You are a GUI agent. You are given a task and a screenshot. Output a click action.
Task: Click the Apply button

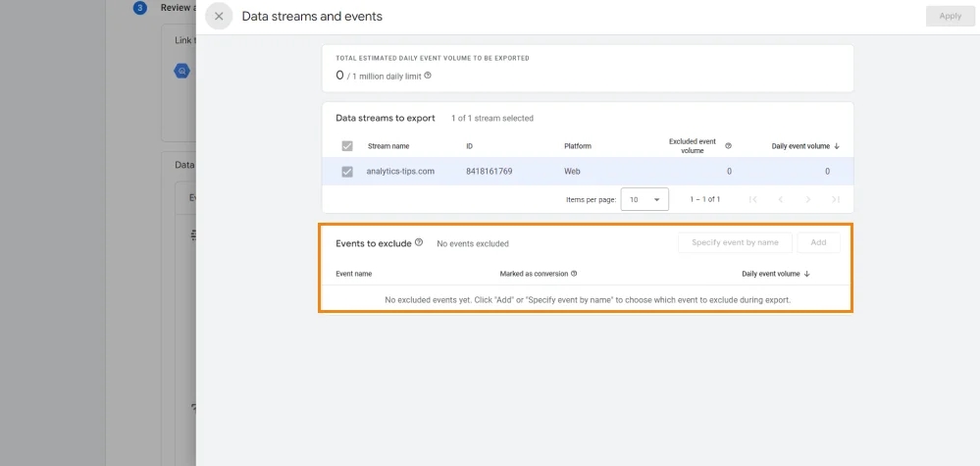[950, 17]
